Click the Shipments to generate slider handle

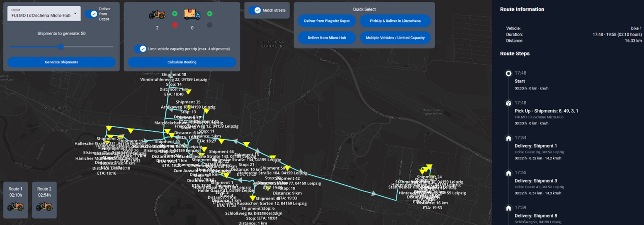61,47
